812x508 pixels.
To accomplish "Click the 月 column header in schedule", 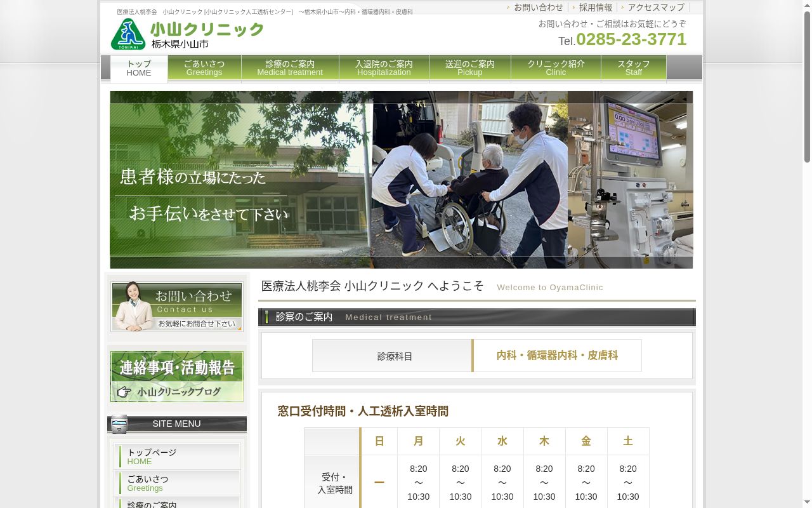I will [x=419, y=441].
